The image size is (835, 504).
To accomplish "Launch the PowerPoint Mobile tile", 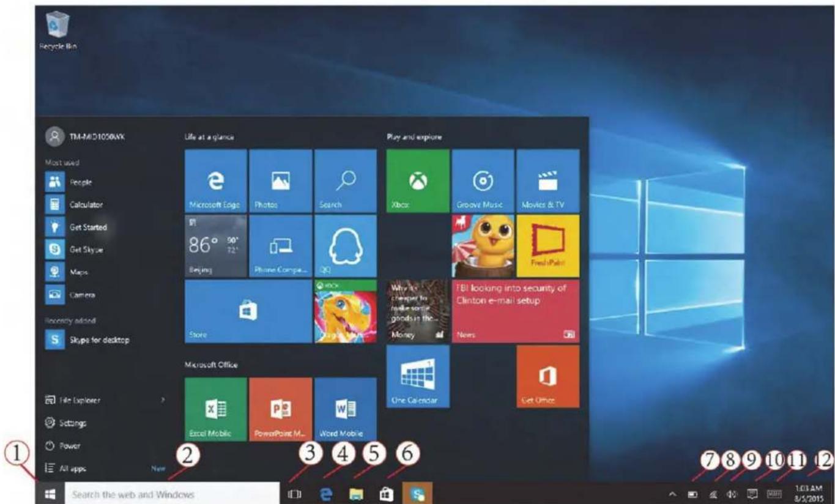I will pos(281,409).
